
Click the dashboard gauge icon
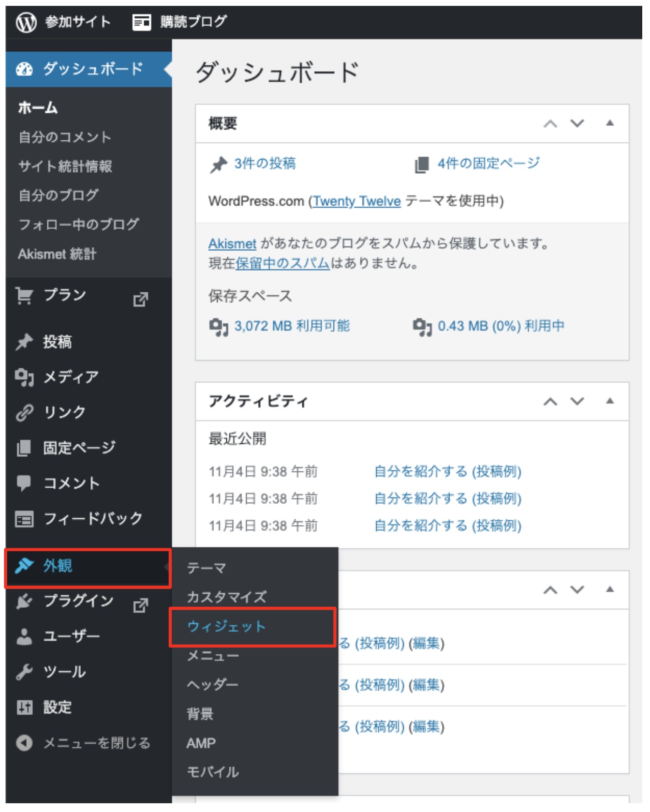(x=24, y=69)
